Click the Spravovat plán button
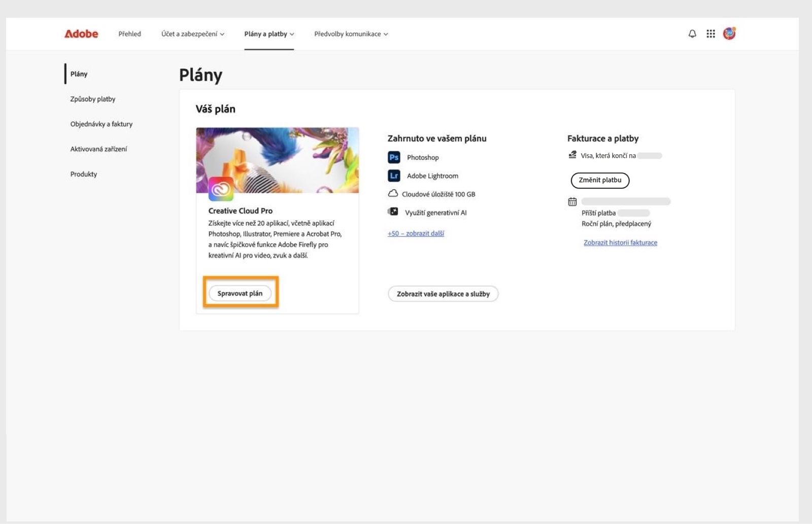 [x=240, y=293]
